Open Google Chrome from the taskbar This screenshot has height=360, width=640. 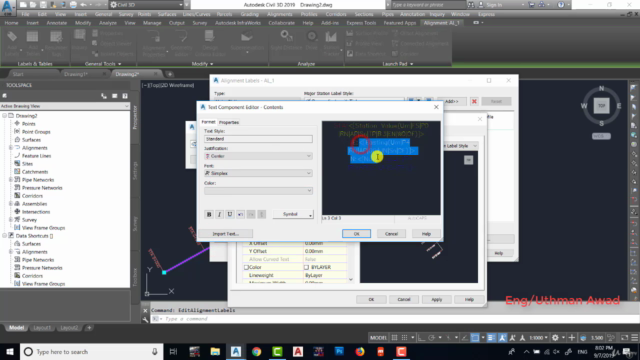click(256, 351)
